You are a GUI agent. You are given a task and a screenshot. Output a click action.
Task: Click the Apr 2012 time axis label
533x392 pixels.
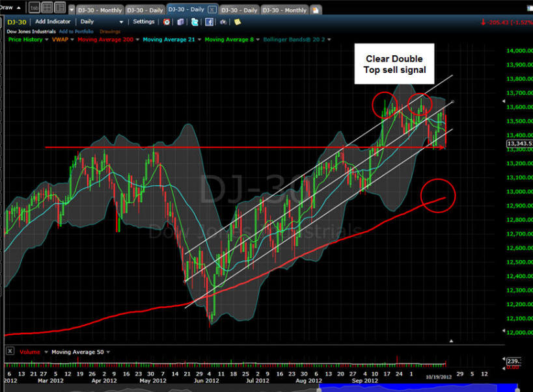coord(104,381)
